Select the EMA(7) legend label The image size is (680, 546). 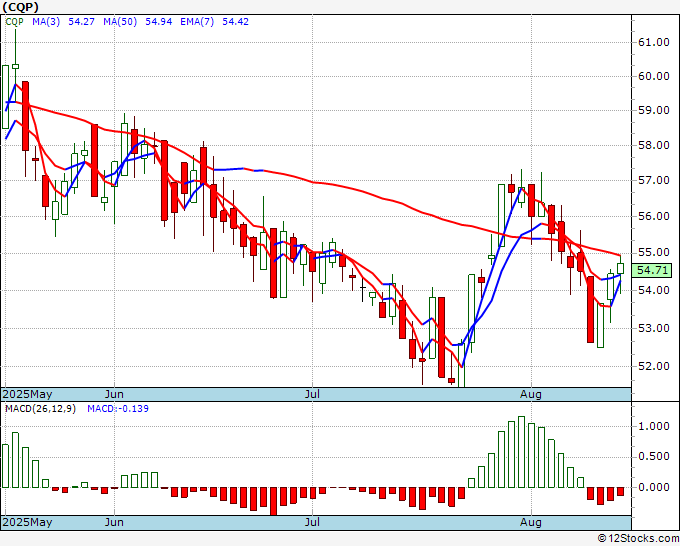pos(197,22)
